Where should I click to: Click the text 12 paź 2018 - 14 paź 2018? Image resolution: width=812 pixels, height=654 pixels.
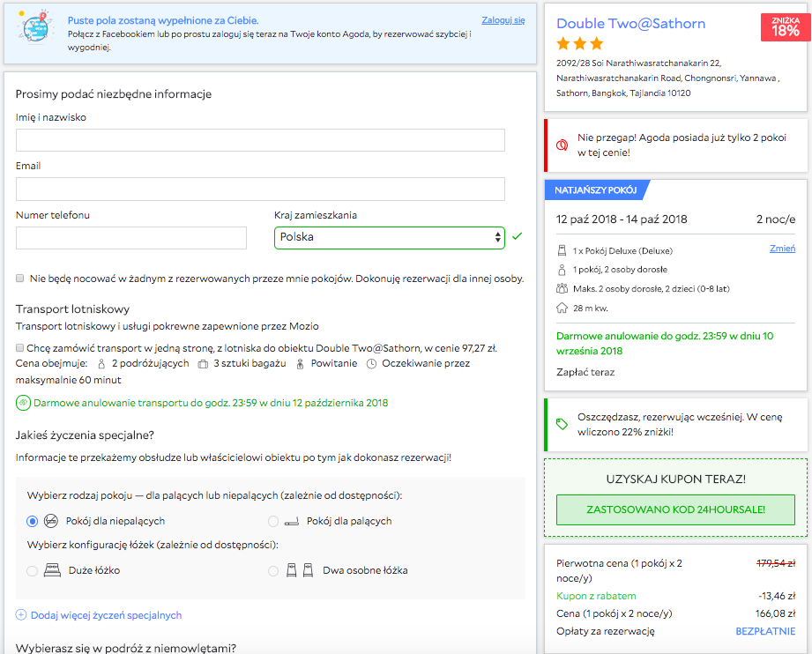(x=622, y=219)
